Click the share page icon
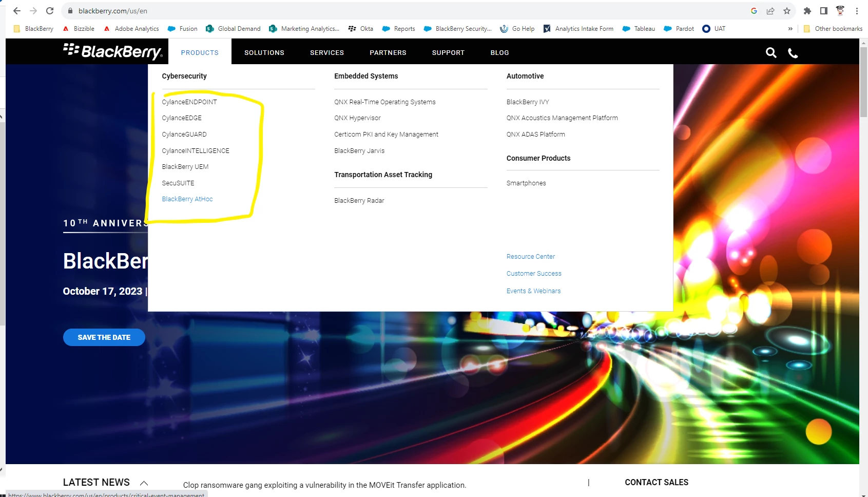 770,11
